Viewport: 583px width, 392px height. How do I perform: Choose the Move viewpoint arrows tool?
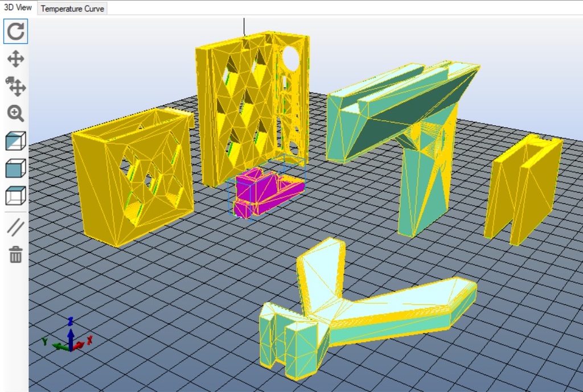(x=15, y=59)
